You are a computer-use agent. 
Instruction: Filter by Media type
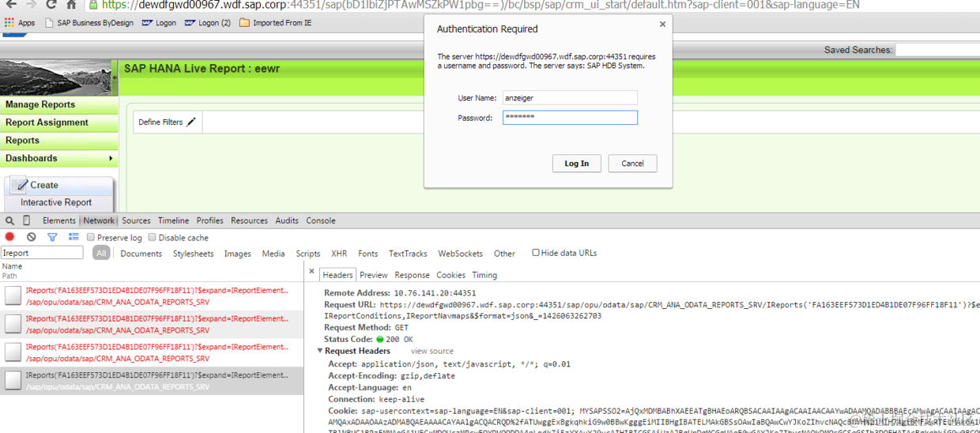pyautogui.click(x=273, y=254)
